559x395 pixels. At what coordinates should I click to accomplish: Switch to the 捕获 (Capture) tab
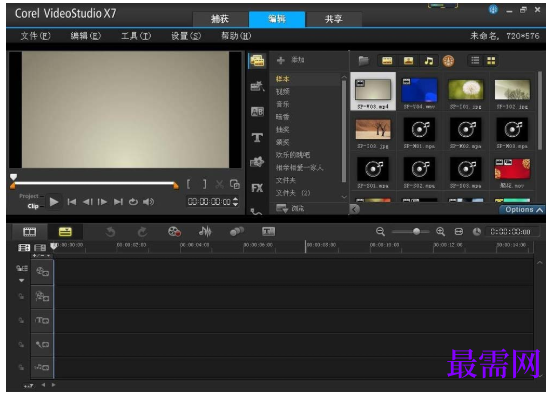coord(220,19)
